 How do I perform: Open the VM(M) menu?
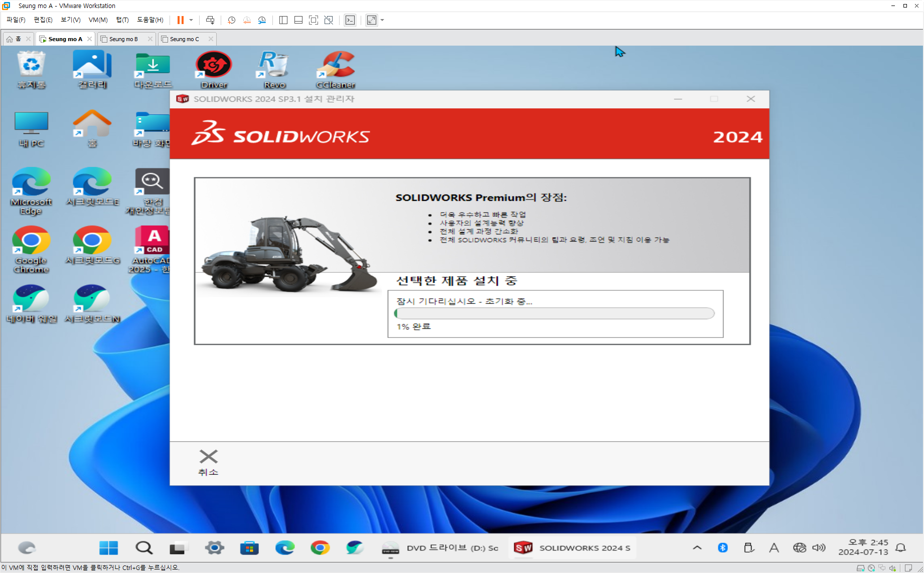click(98, 20)
